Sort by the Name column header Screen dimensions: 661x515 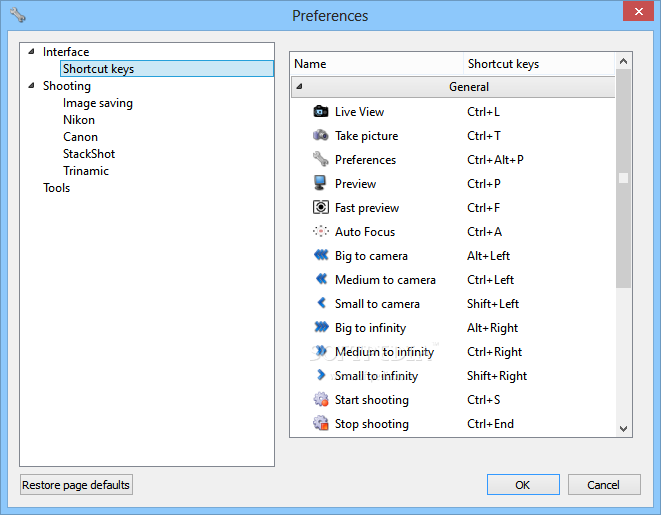377,64
